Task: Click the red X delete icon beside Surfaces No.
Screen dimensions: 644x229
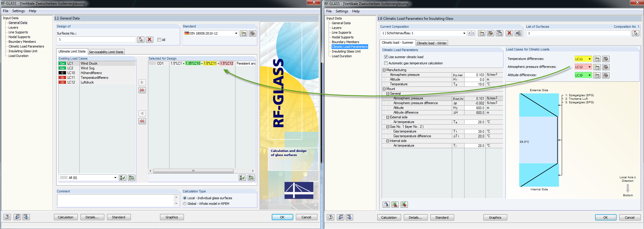Action: pos(150,40)
